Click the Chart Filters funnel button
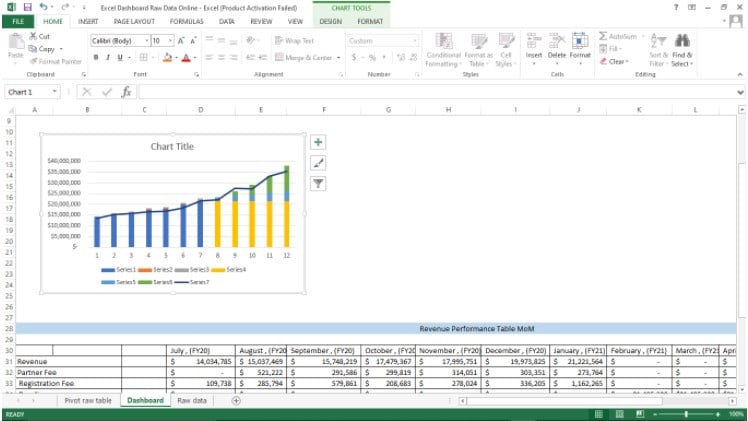Screen dimensions: 748x421 tap(318, 184)
